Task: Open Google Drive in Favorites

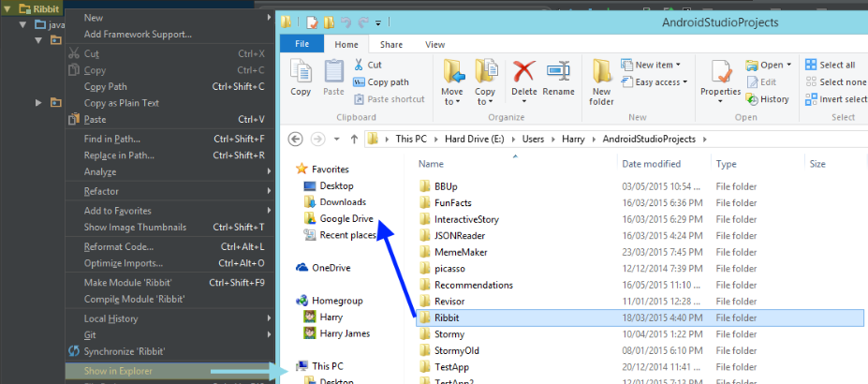Action: click(346, 218)
